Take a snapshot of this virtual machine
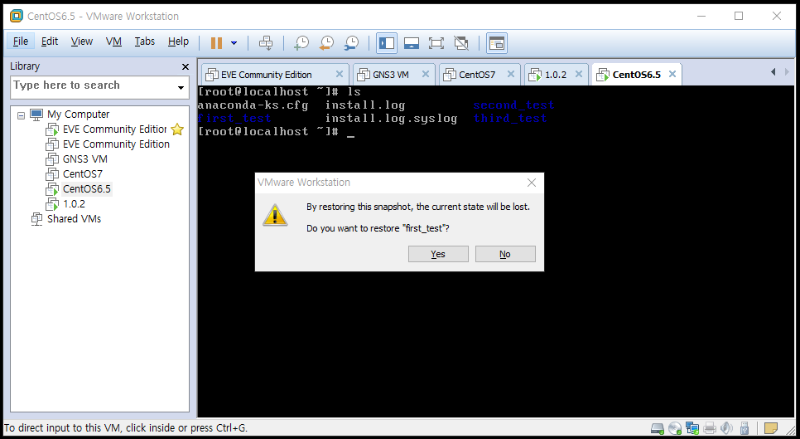Viewport: 800px width, 439px height. tap(302, 43)
